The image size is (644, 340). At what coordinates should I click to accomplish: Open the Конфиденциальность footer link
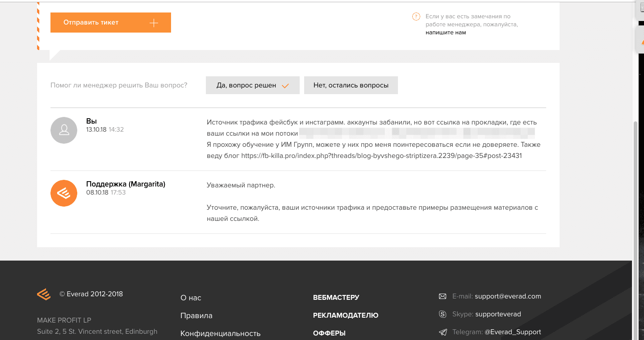point(221,334)
